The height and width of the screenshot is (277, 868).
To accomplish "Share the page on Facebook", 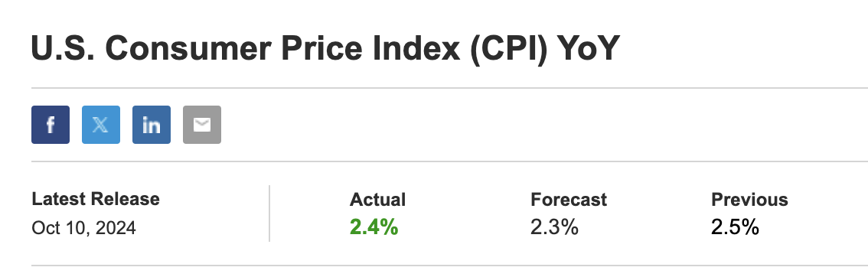I will point(51,125).
